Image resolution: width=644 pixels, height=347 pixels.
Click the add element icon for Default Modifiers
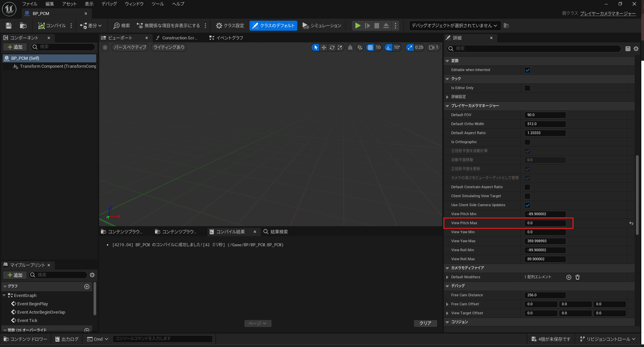point(569,277)
